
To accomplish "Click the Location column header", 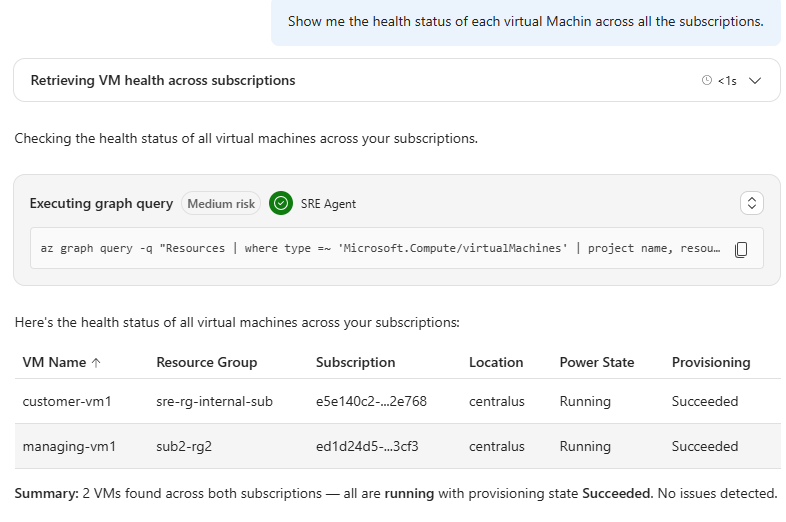I will pos(495,362).
